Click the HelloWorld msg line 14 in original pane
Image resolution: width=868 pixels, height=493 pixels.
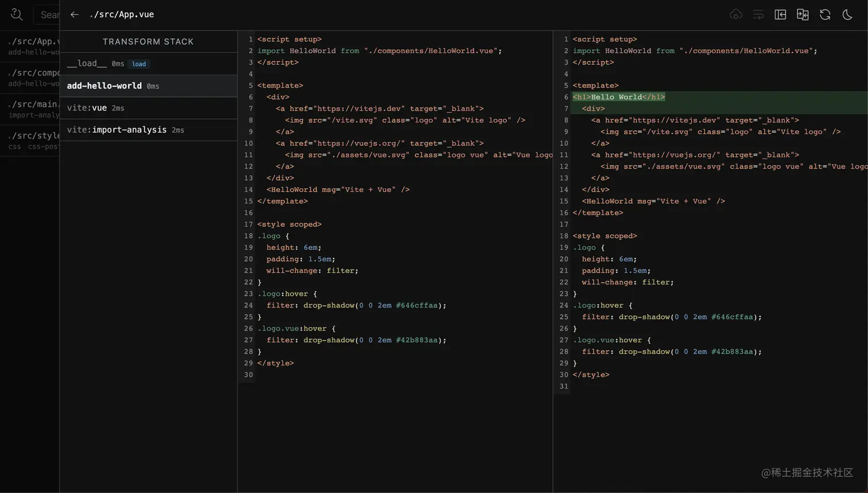tap(338, 190)
